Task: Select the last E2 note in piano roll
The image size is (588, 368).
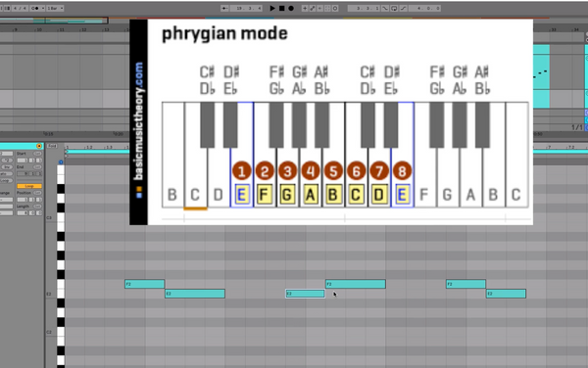Action: (507, 294)
